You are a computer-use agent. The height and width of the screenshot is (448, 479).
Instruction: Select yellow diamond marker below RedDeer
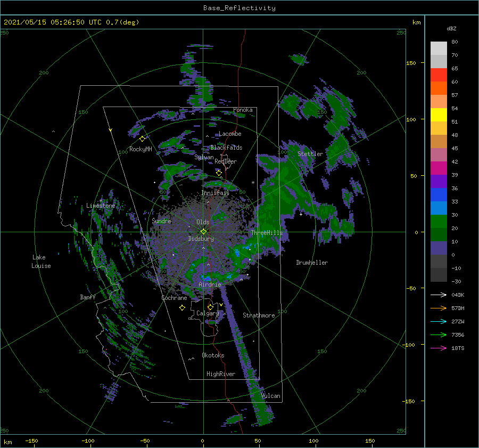tap(219, 173)
